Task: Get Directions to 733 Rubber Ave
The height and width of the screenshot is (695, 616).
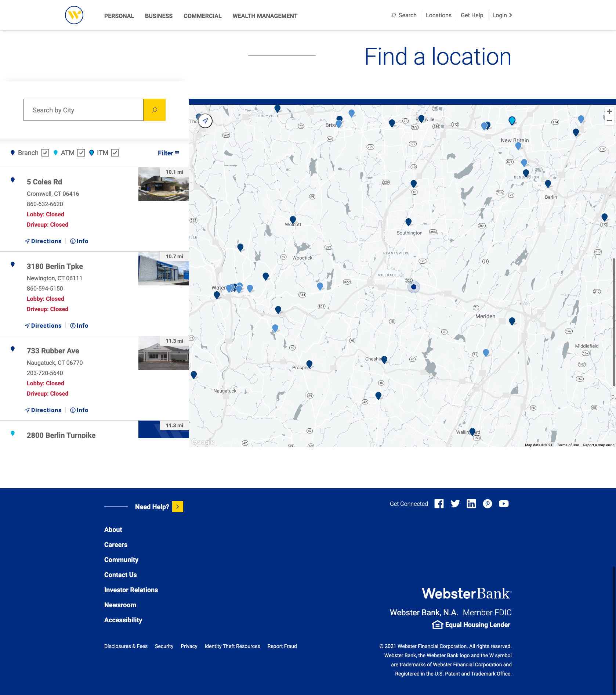Action: (x=43, y=410)
